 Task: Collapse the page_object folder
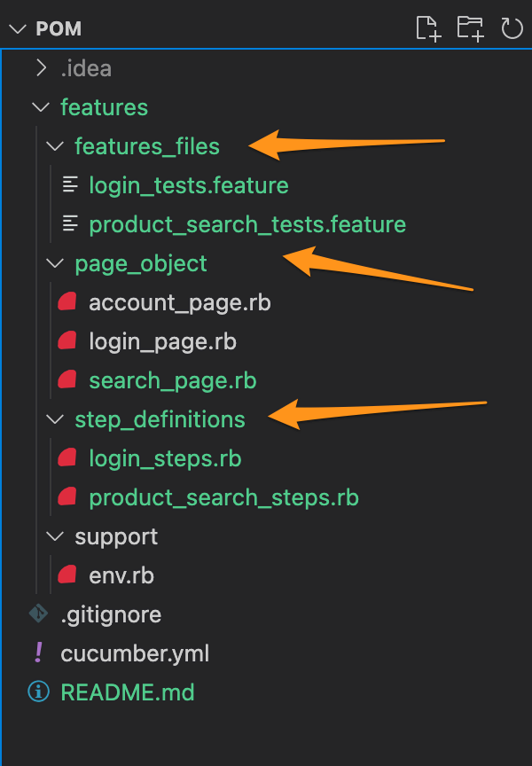55,263
